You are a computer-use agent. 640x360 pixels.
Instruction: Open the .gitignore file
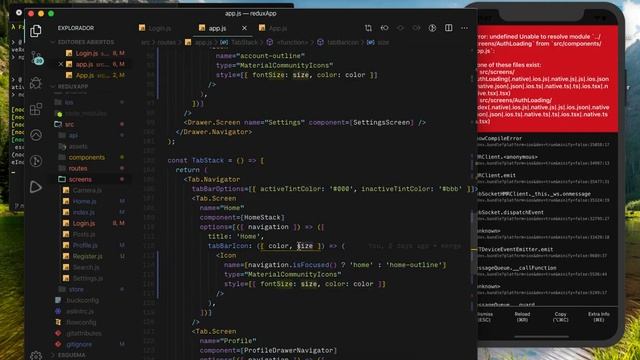click(79, 344)
